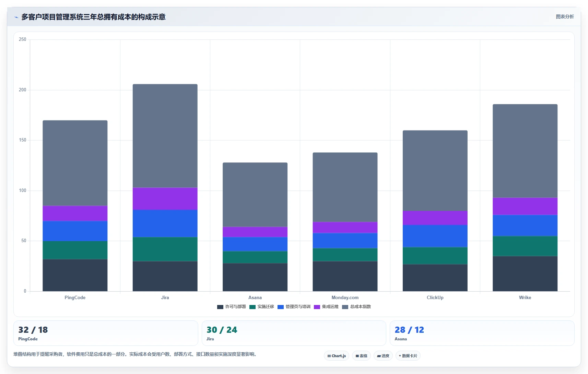Click the Wrike x-axis label

(525, 298)
